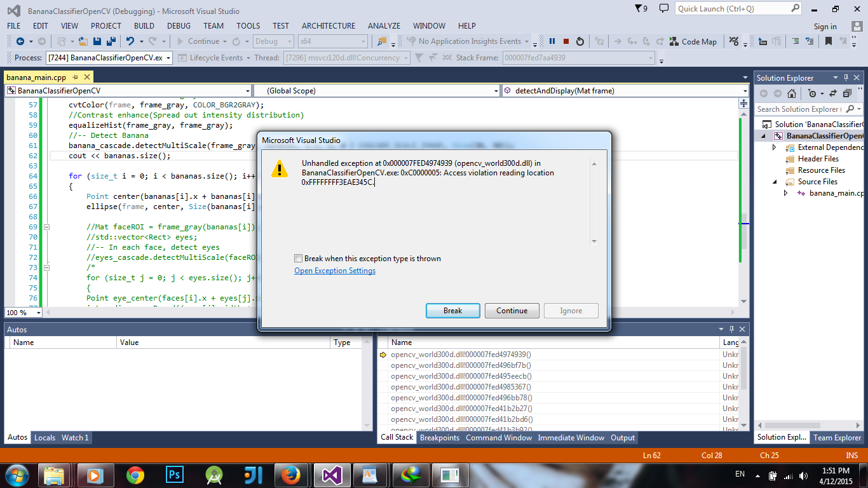Undo the last action with Undo icon

130,41
